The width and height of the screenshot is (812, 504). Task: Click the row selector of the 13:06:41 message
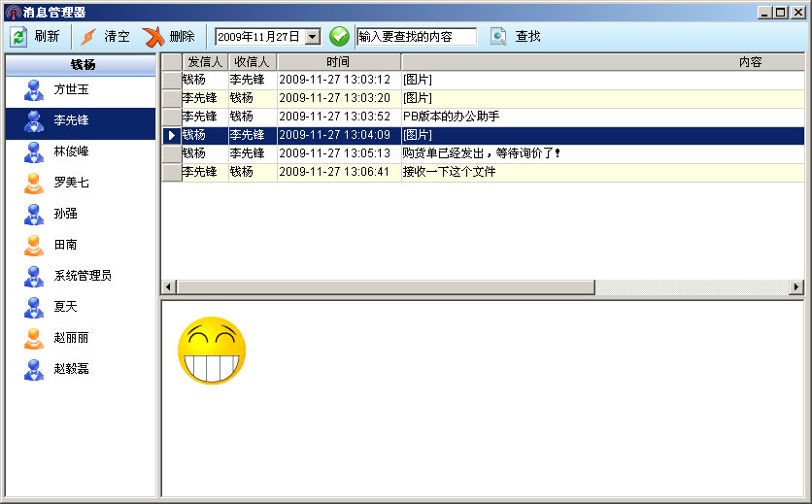(171, 172)
